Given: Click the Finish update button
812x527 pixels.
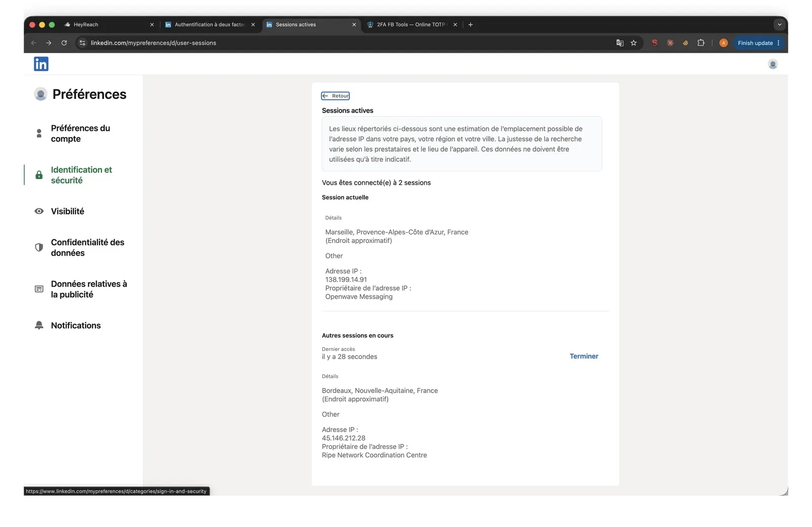Looking at the screenshot, I should pos(758,43).
